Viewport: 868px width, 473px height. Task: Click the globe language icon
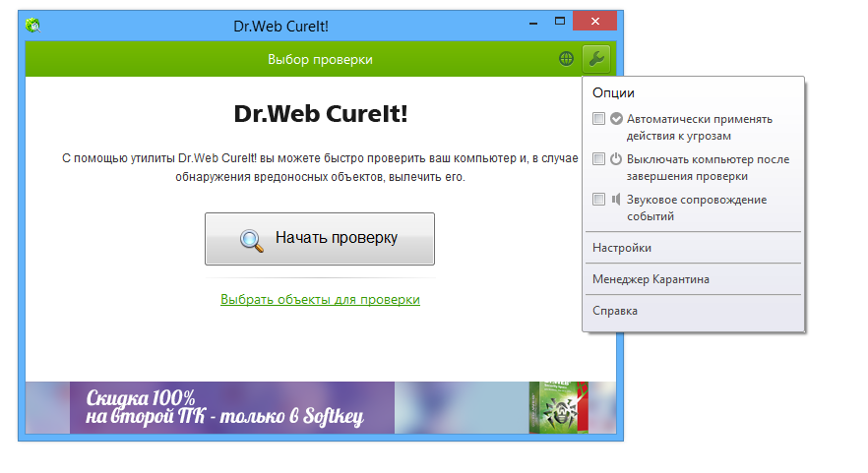point(566,59)
